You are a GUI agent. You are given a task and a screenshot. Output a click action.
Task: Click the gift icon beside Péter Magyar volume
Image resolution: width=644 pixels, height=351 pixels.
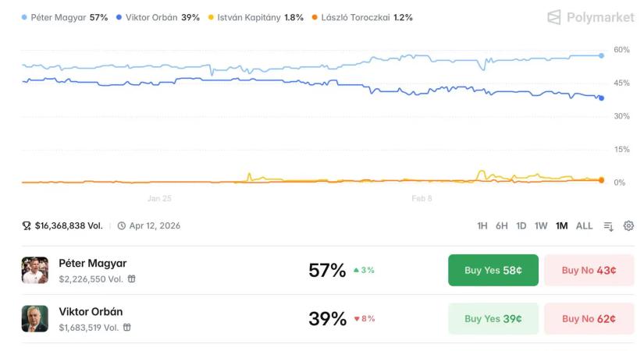tap(132, 278)
